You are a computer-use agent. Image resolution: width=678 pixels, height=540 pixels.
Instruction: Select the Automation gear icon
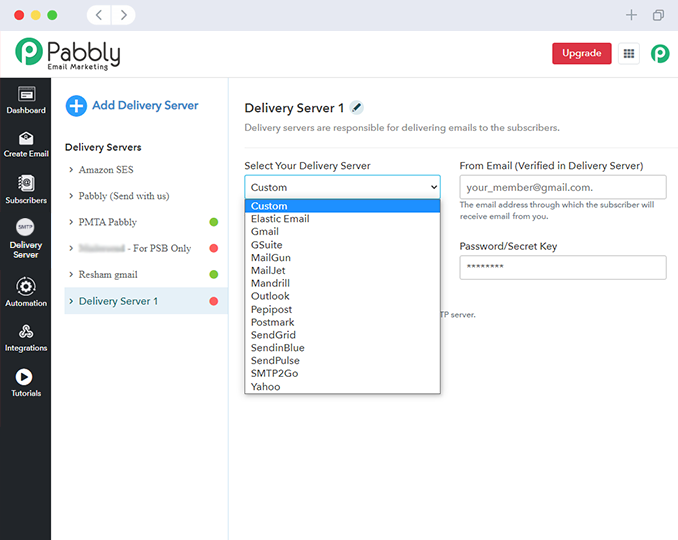[x=26, y=288]
